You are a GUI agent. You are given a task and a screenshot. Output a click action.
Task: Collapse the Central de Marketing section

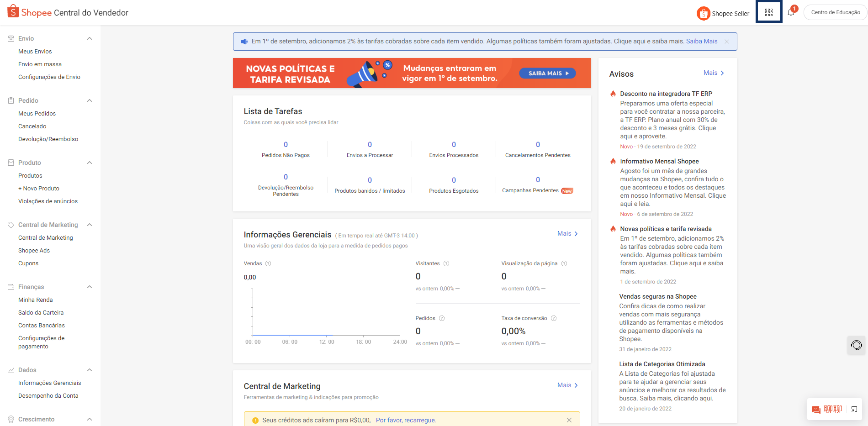pyautogui.click(x=90, y=225)
